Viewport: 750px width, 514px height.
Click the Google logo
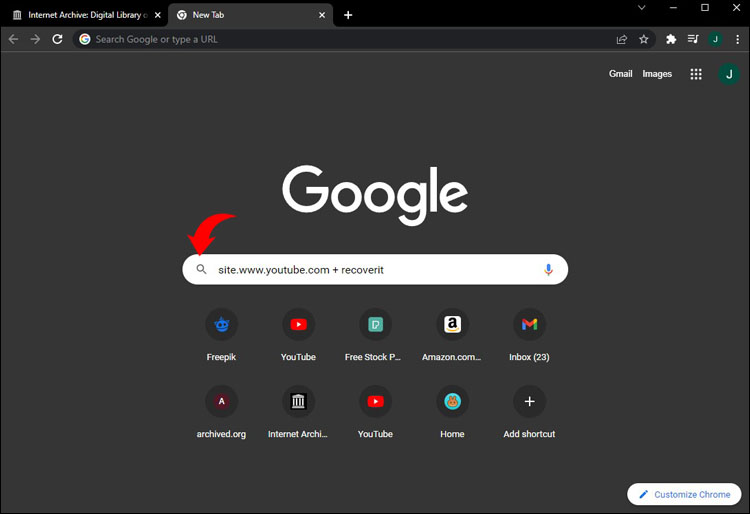point(375,195)
